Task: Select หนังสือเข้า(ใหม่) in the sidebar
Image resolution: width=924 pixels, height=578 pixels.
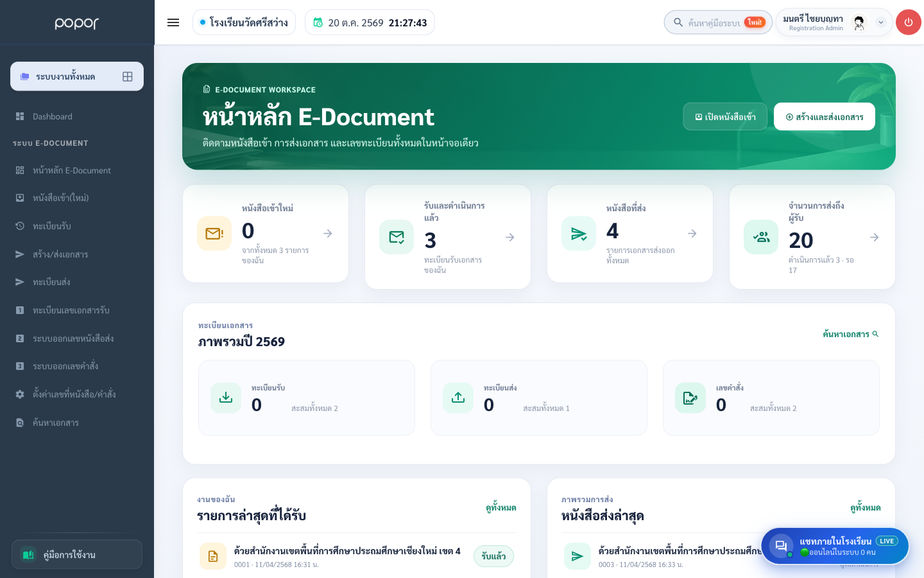Action: pyautogui.click(x=77, y=198)
